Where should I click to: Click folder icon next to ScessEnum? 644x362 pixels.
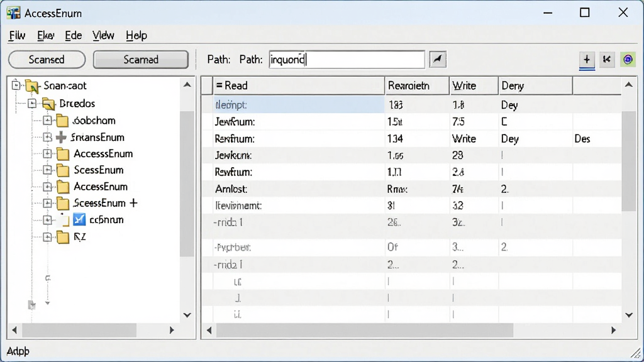62,170
